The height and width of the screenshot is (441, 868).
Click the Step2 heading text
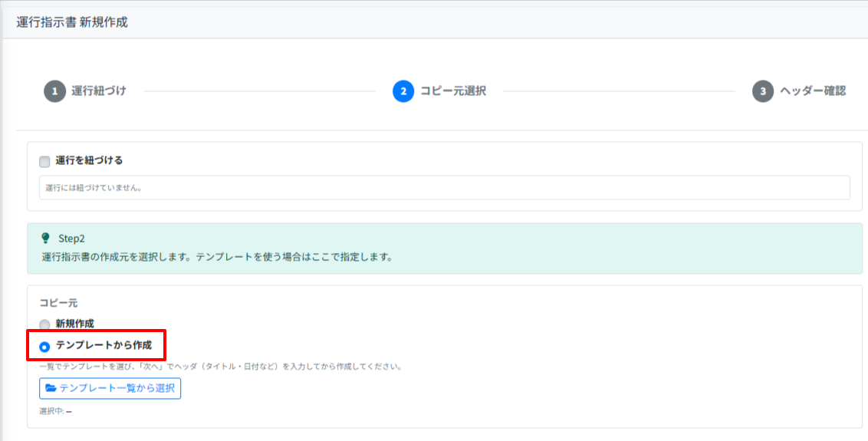point(71,239)
